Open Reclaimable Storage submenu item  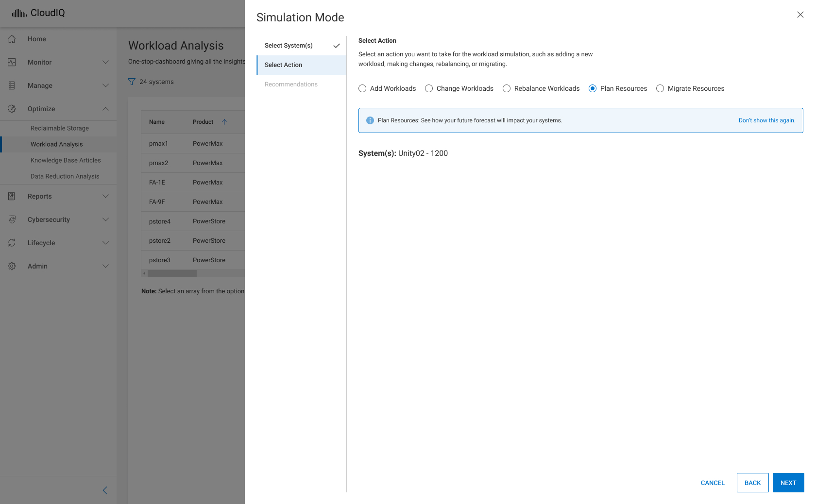(59, 128)
